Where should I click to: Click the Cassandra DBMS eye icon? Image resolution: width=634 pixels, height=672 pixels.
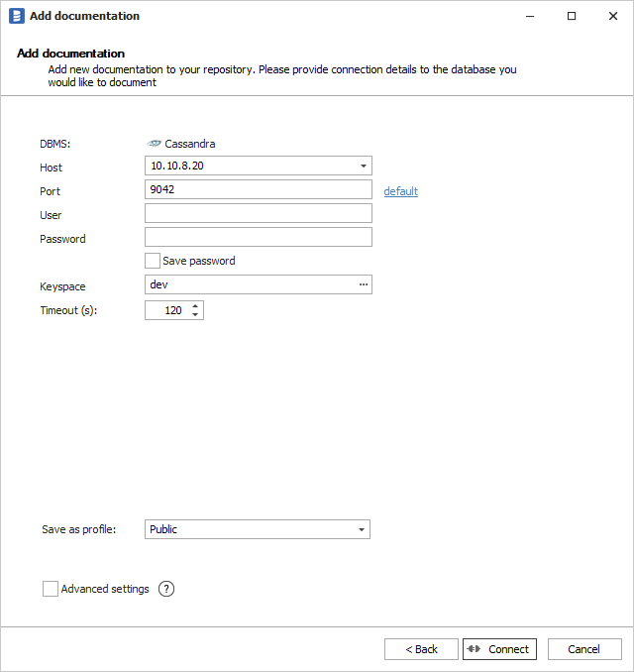[154, 144]
